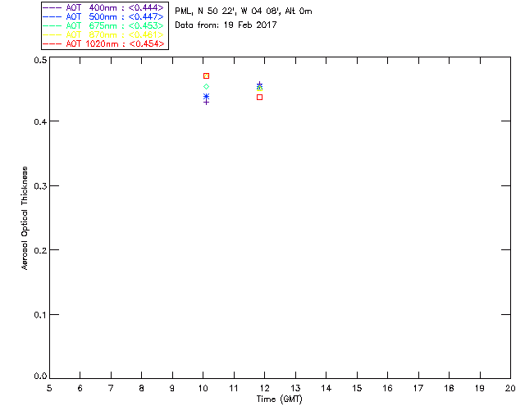Click the 'Aerosol Optical Thickness' y-axis title

pyautogui.click(x=25, y=218)
